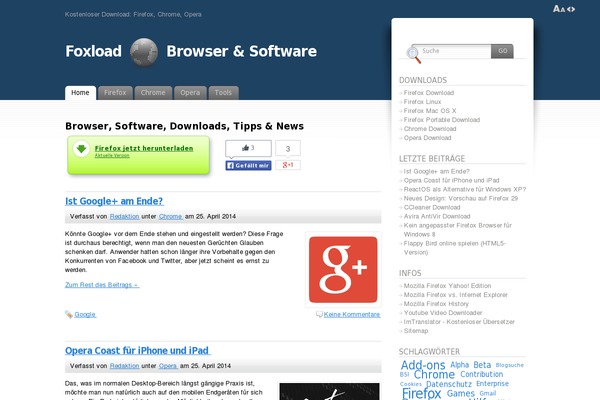The image size is (600, 400).
Task: Click sidebar link Ist Google+ am Ende?
Action: point(437,171)
